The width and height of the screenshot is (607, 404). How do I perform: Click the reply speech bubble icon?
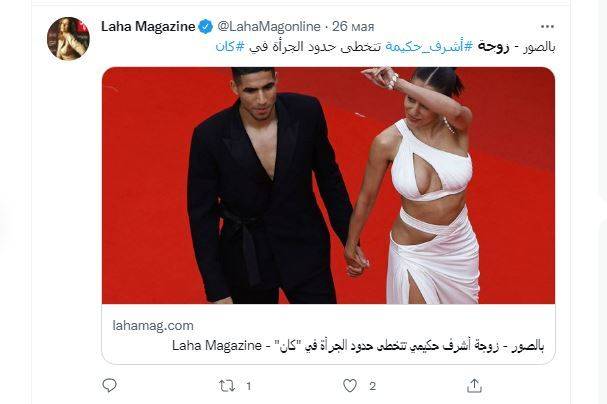(110, 385)
